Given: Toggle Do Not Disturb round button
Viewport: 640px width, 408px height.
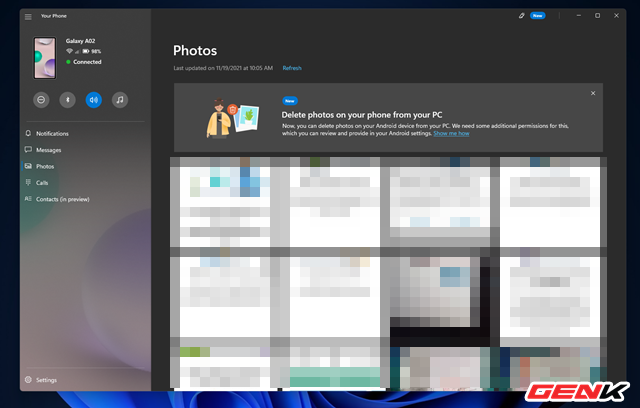Looking at the screenshot, I should pyautogui.click(x=41, y=100).
